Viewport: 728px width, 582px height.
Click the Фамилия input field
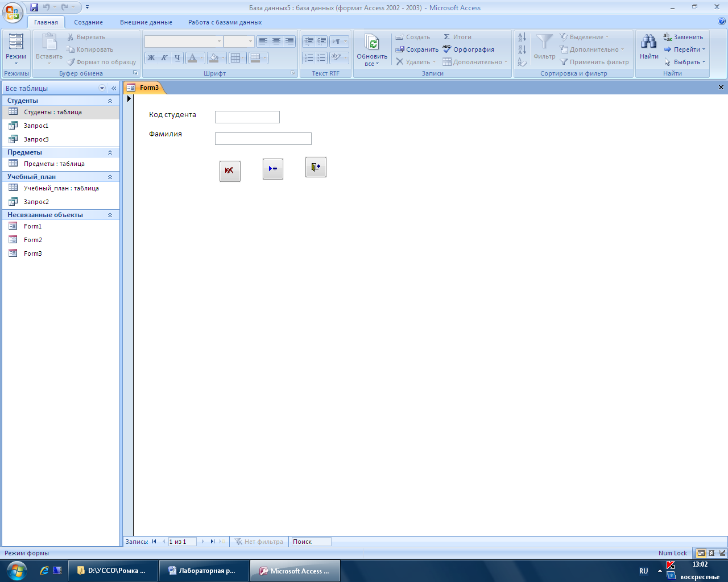(x=263, y=139)
